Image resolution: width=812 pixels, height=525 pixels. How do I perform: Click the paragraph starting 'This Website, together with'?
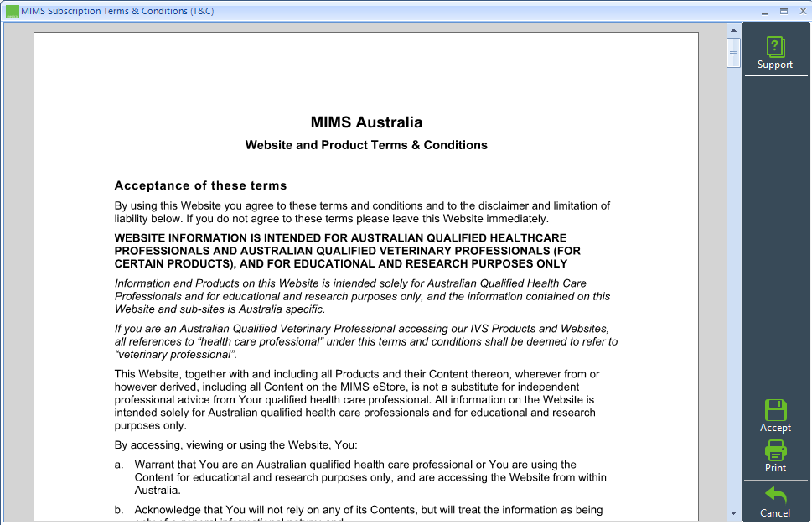[x=357, y=399]
